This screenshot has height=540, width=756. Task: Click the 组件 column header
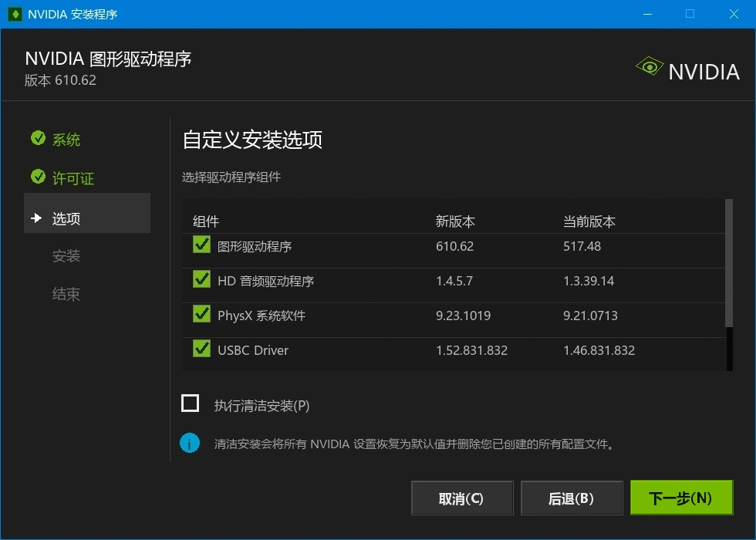pos(206,221)
